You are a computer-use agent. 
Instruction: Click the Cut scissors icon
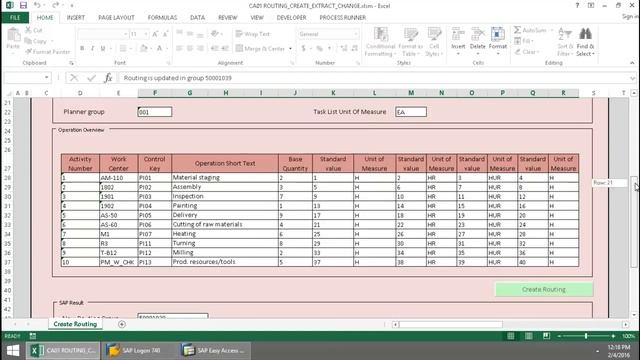click(x=28, y=30)
